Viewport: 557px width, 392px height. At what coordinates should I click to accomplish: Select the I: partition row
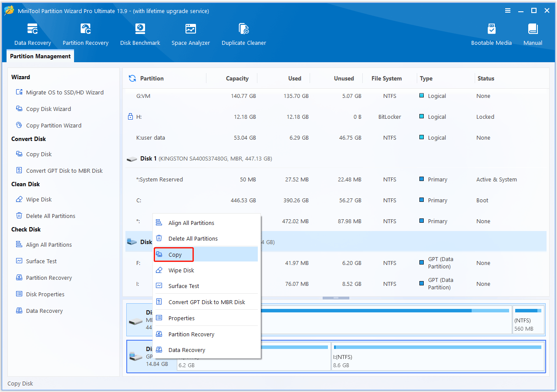coord(336,284)
